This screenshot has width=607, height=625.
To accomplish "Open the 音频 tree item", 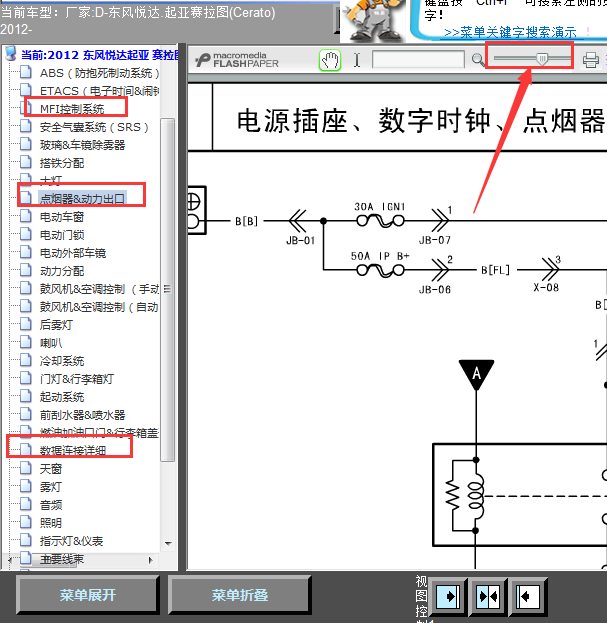I will 51,505.
